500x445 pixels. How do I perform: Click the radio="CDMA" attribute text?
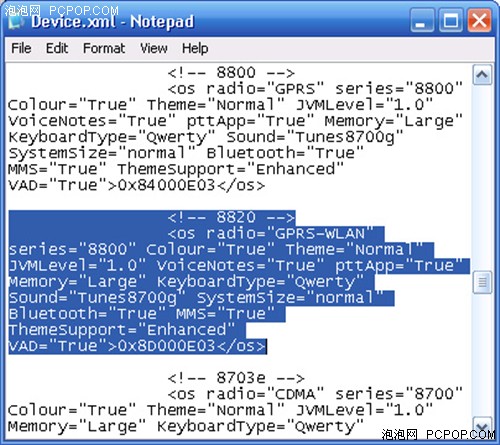(265, 394)
